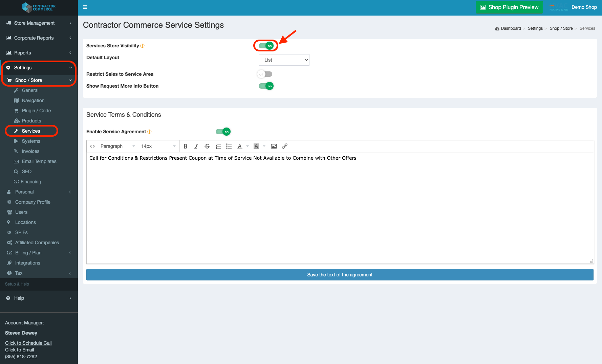Screen dimensions: 602x364
Task: Click the Settings breadcrumb link
Action: click(x=535, y=28)
